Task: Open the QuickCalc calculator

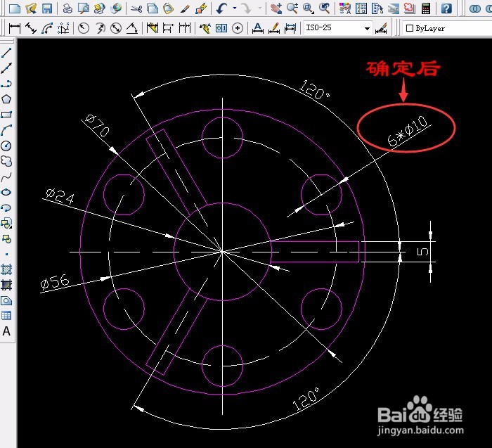Action: point(426,8)
